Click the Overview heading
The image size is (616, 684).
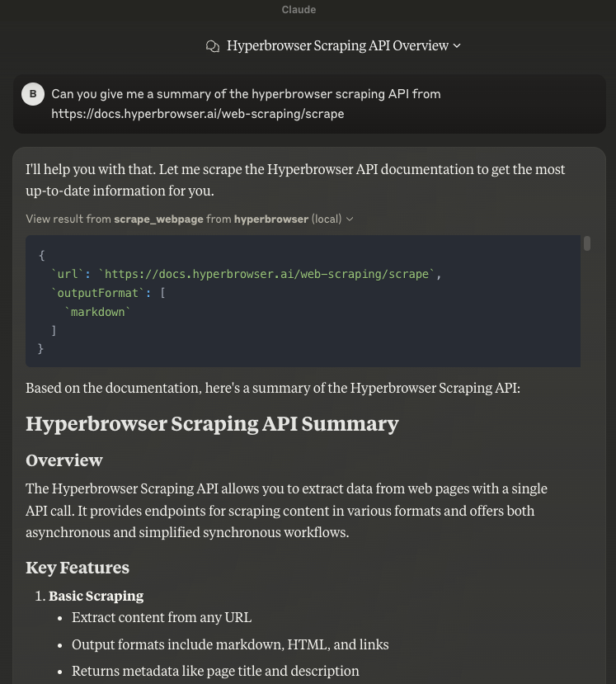click(x=64, y=460)
